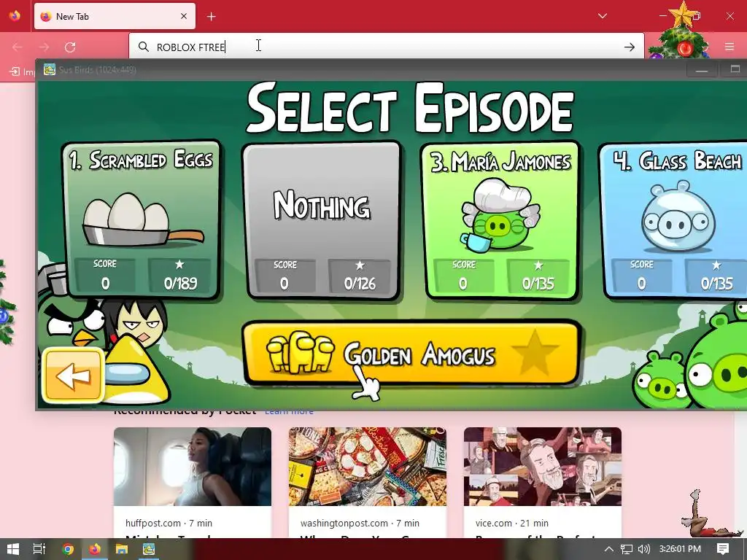
Task: Select the gray Nothing episode card
Action: 322,220
